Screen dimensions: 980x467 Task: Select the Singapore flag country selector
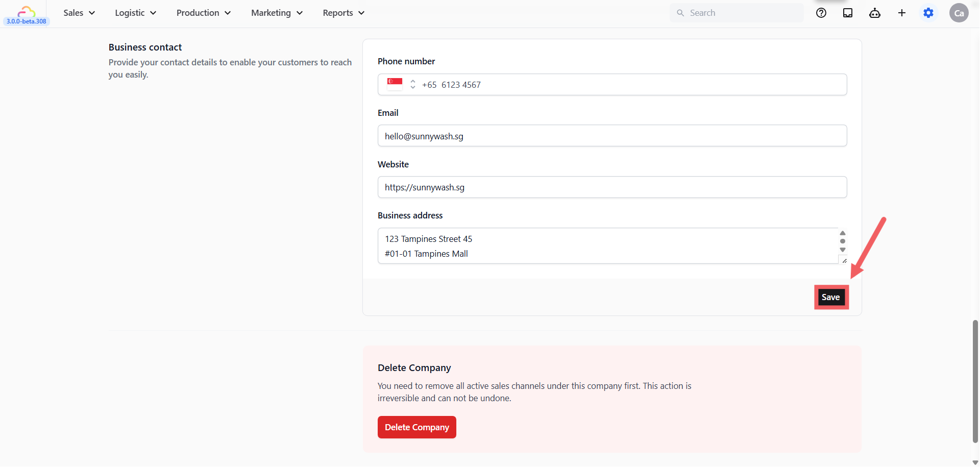coord(395,84)
